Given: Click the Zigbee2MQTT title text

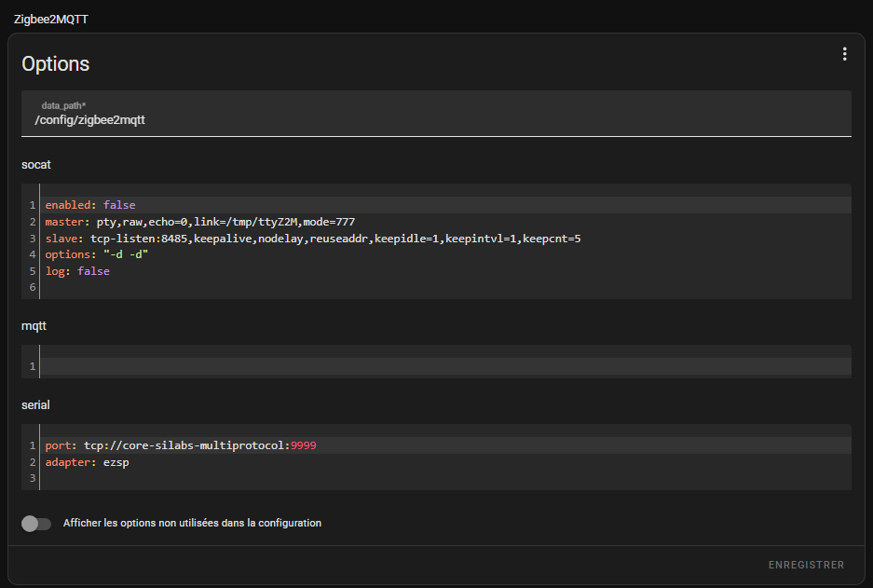Looking at the screenshot, I should 51,20.
